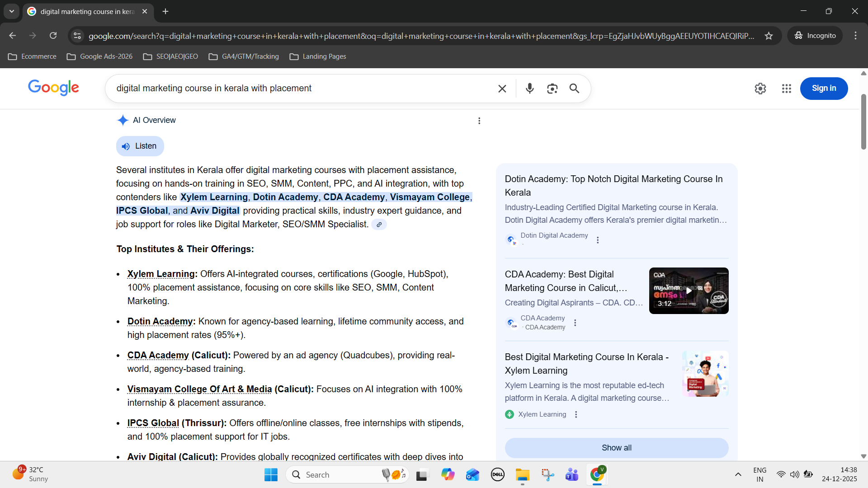More options for CDA Academy source
This screenshot has height=488, width=868.
click(x=575, y=323)
